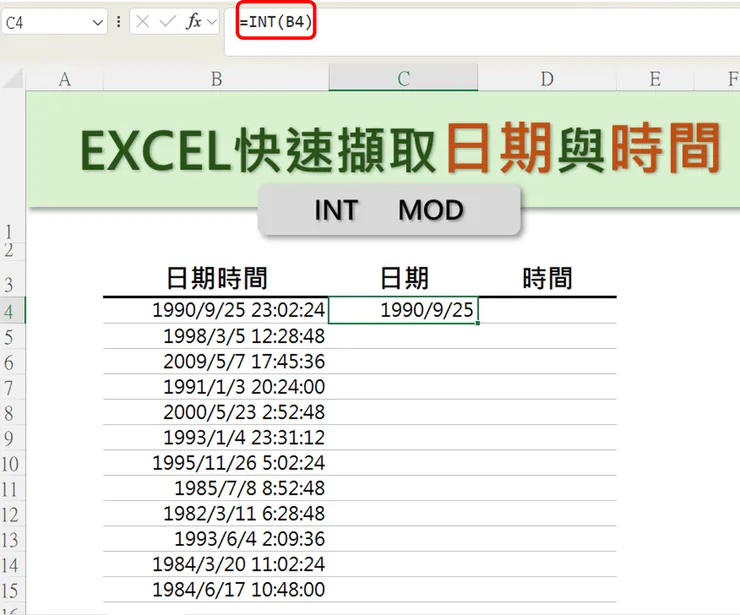Screen dimensions: 740x615
Task: Click the Cancel X icon in formula bar
Action: coord(143,21)
